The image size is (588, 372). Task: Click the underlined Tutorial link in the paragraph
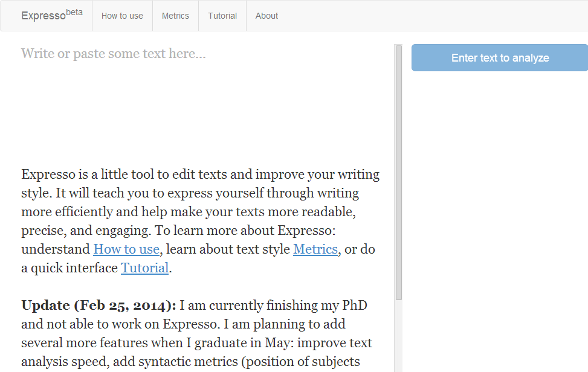pos(144,268)
